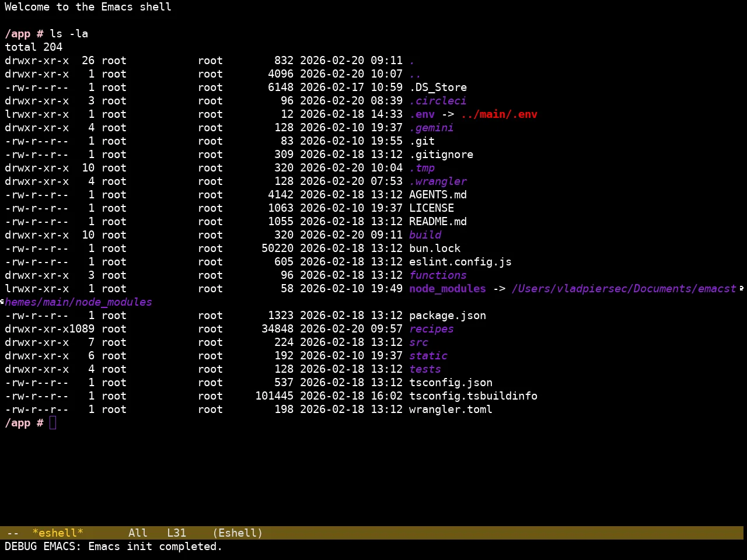Click the 14:33 timestamp of .env
Image resolution: width=747 pixels, height=560 pixels.
click(386, 114)
